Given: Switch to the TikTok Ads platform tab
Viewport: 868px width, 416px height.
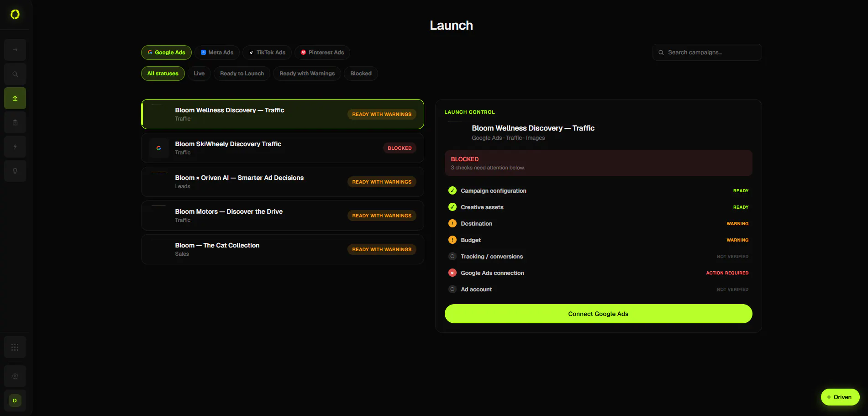Looking at the screenshot, I should (267, 53).
